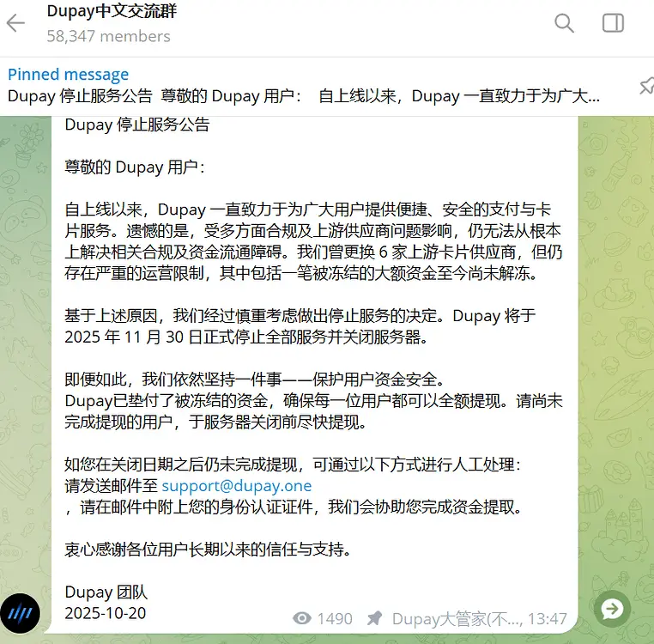Open Dupay中文交流群 group info
Image resolution: width=654 pixels, height=644 pixels.
112,11
